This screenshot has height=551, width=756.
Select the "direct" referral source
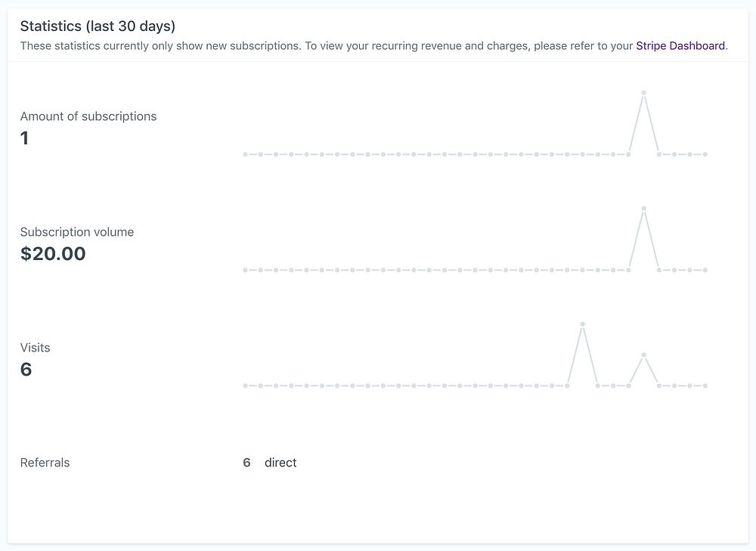pos(280,463)
